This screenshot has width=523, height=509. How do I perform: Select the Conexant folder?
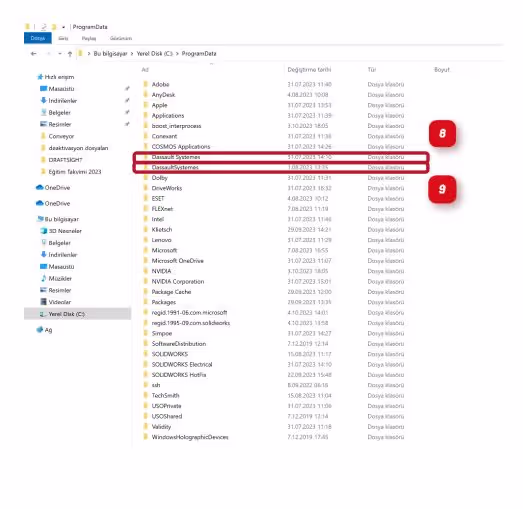click(164, 136)
